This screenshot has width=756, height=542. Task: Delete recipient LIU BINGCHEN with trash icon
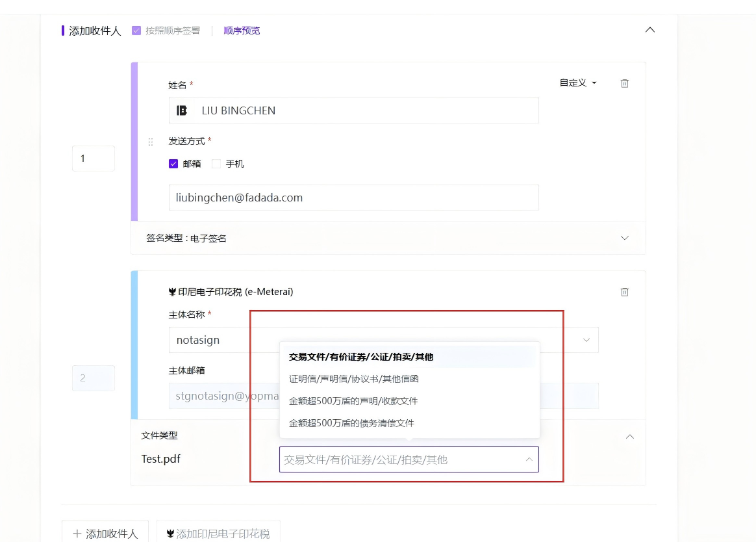[x=624, y=83]
